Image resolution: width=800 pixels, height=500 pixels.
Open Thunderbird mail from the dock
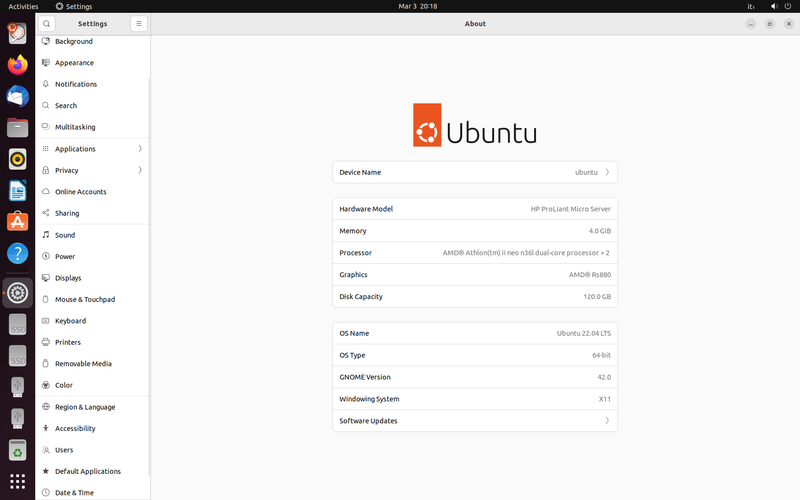tap(17, 96)
